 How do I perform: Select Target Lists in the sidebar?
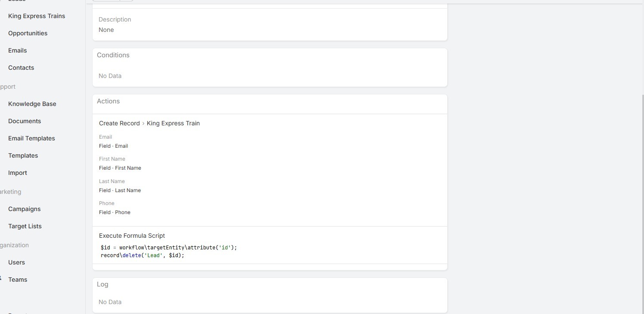[25, 226]
